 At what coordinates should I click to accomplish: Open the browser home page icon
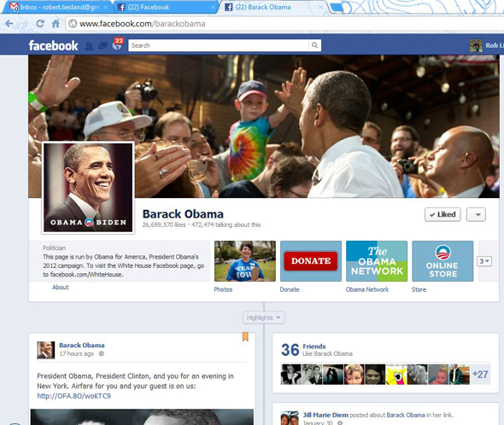(x=56, y=23)
